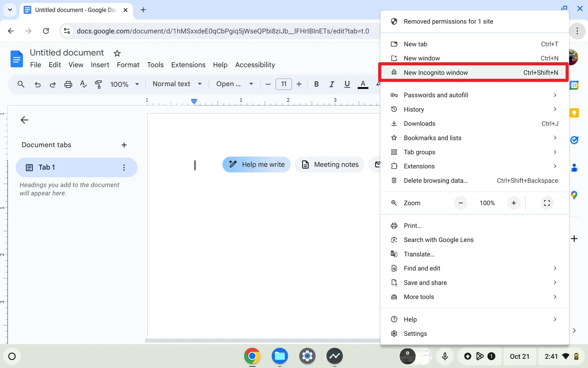Add a new document tab
Screen dimensions: 588x368
(x=124, y=145)
